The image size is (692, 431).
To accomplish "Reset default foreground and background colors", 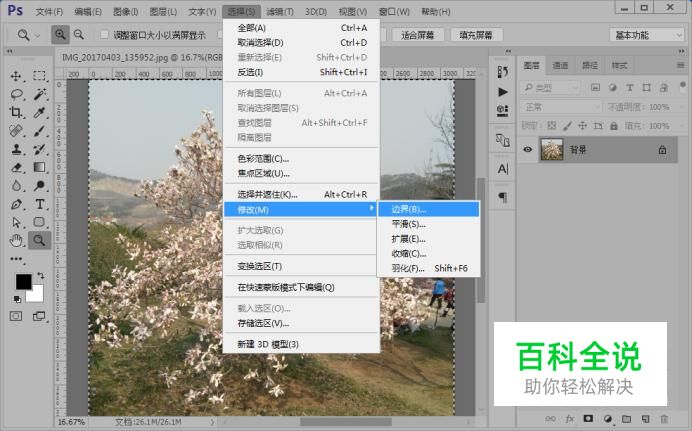I will [x=17, y=299].
